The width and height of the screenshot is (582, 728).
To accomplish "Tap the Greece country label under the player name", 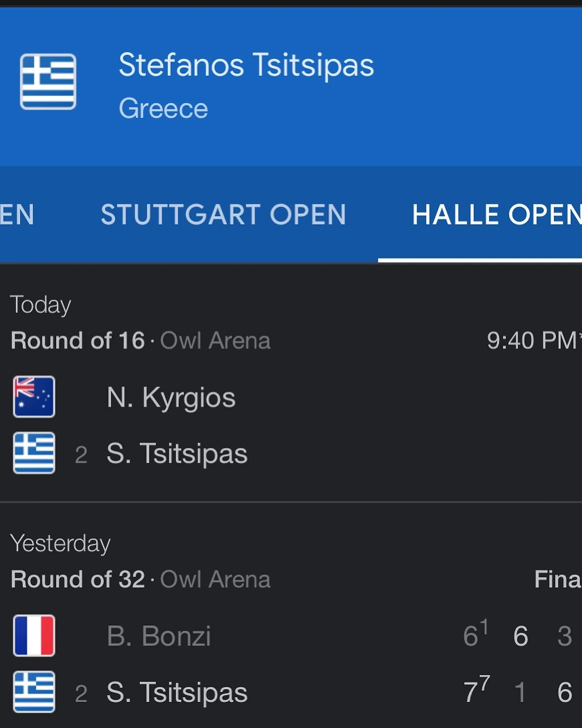I will [x=163, y=109].
